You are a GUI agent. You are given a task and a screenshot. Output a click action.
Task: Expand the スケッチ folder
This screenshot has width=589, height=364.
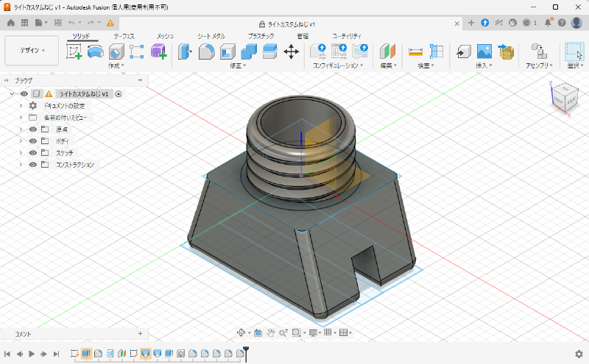click(21, 153)
